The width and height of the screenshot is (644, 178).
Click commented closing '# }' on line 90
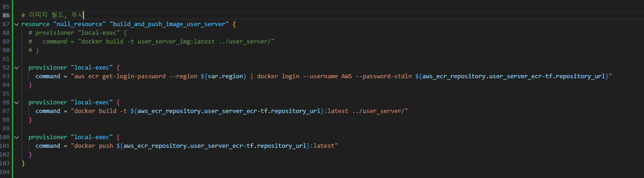[x=34, y=50]
